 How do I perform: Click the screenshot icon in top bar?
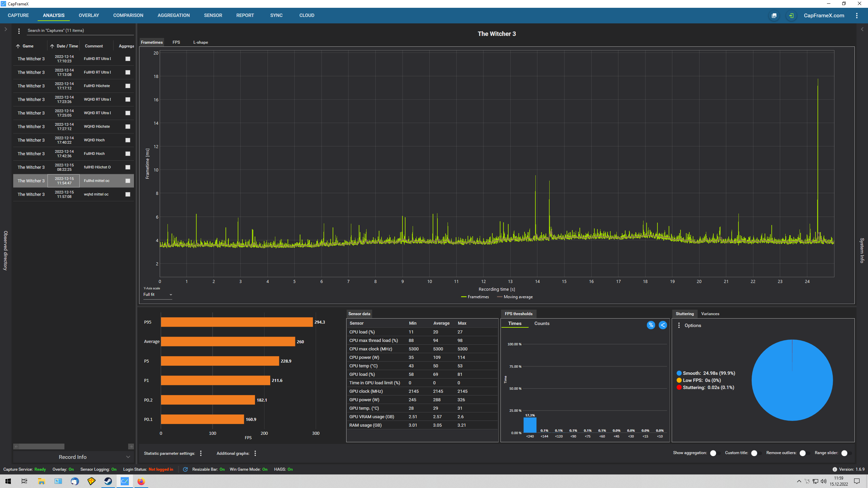[774, 16]
